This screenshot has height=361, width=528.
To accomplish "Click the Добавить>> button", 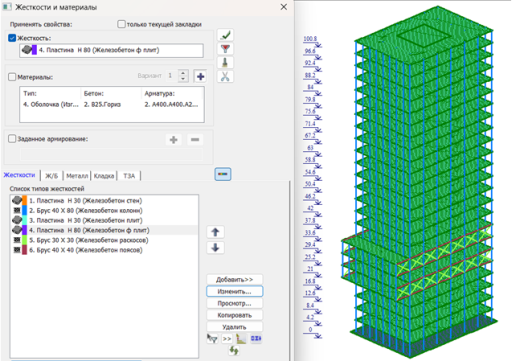I will (x=234, y=280).
